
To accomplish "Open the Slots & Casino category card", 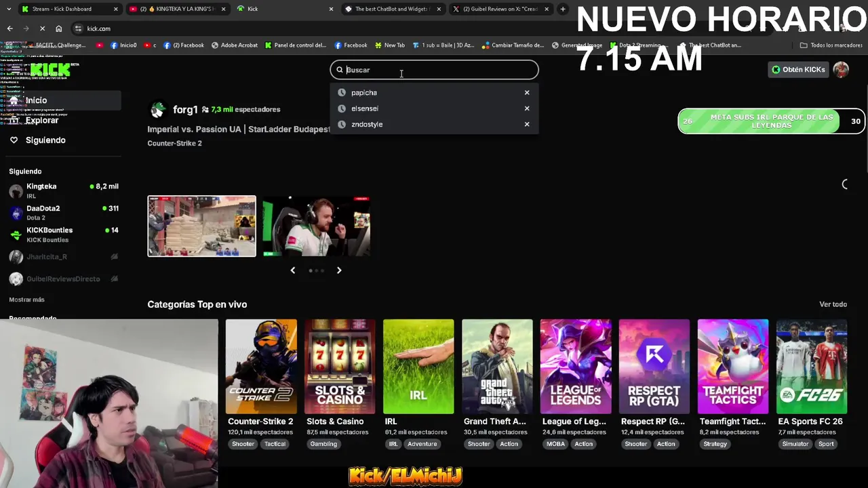I will point(340,367).
